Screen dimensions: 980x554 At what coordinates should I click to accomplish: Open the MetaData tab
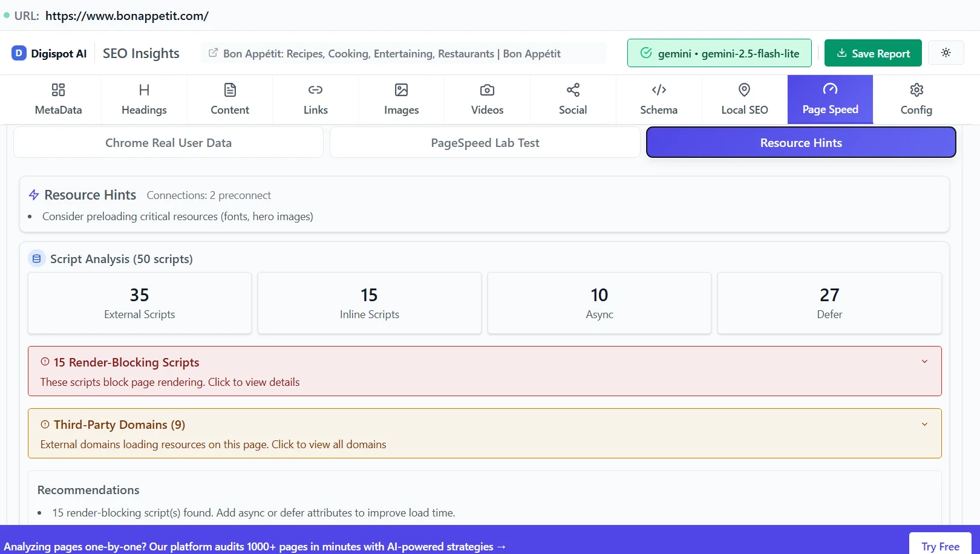58,100
